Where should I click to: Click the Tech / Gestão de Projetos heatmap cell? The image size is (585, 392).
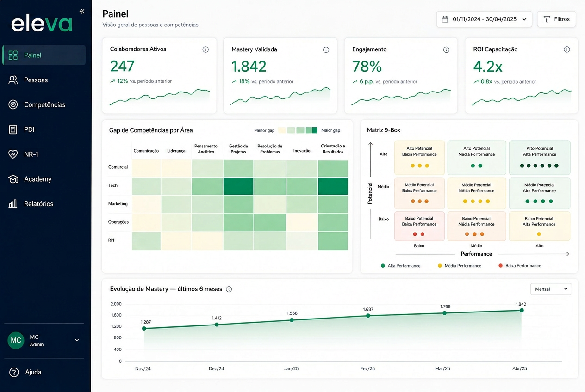[238, 186]
